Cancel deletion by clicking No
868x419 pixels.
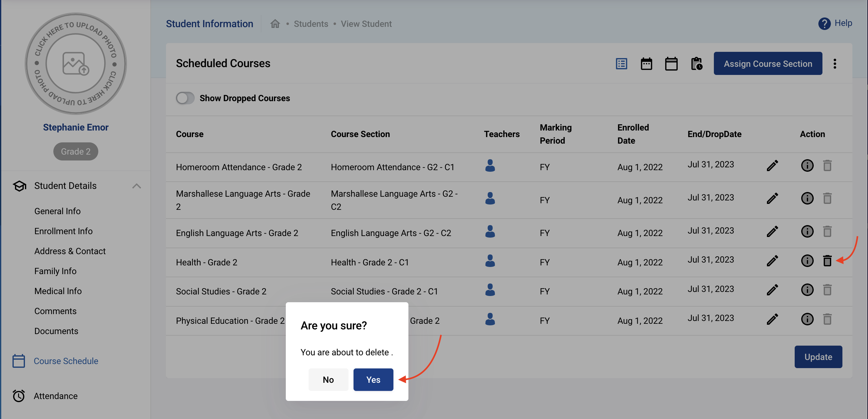(x=328, y=380)
